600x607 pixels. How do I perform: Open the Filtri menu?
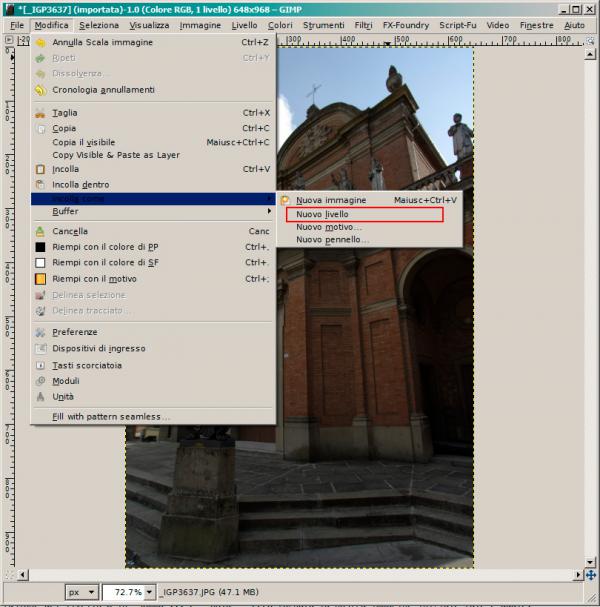pyautogui.click(x=363, y=26)
